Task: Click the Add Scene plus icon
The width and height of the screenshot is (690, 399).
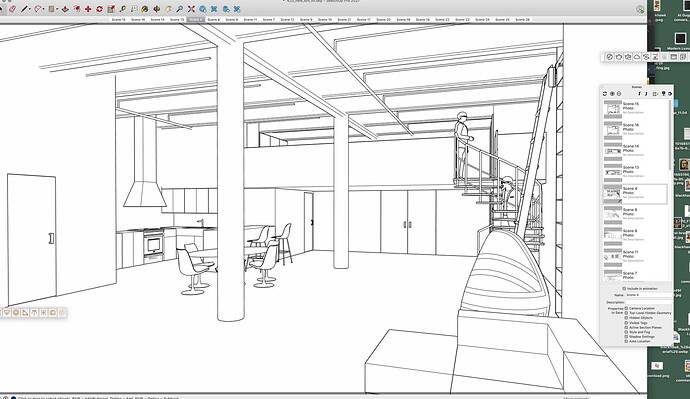Action: tap(612, 94)
